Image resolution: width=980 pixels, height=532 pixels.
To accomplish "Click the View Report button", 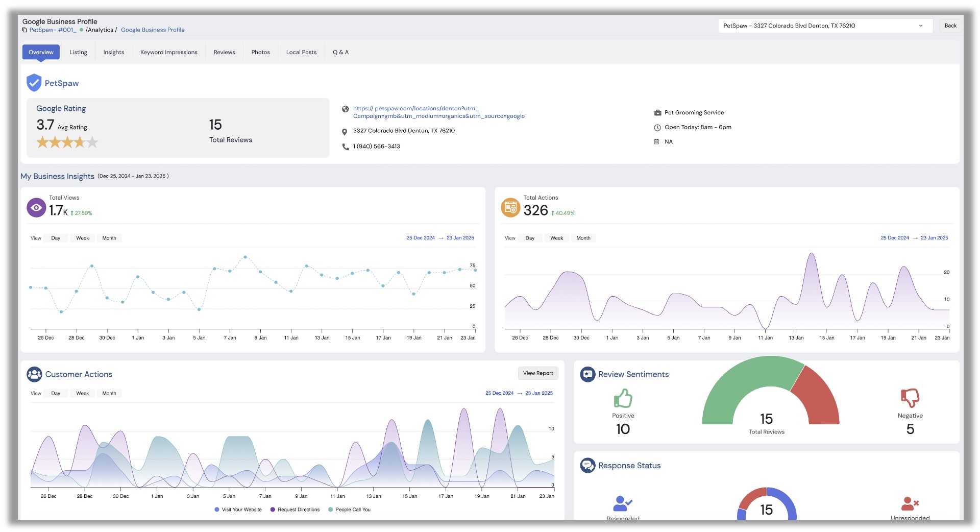I will click(538, 373).
